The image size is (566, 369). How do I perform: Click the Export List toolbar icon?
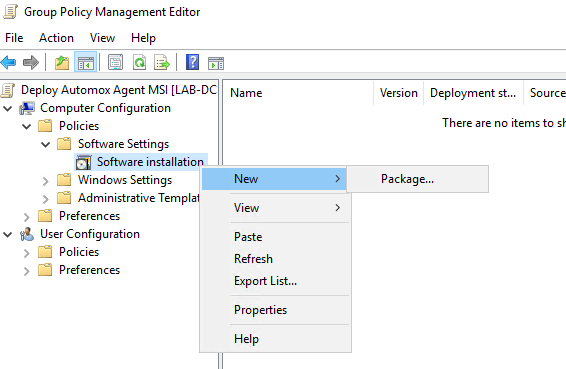pyautogui.click(x=162, y=62)
